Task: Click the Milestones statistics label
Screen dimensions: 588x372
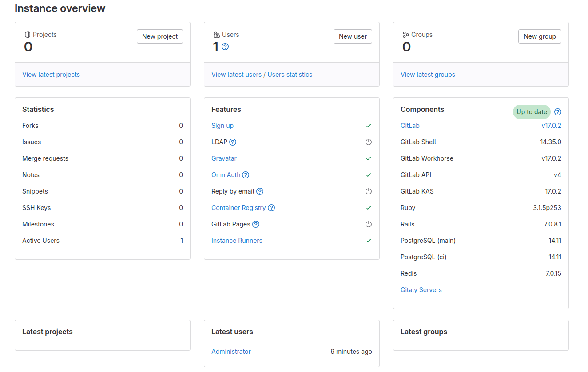Action: (x=38, y=224)
